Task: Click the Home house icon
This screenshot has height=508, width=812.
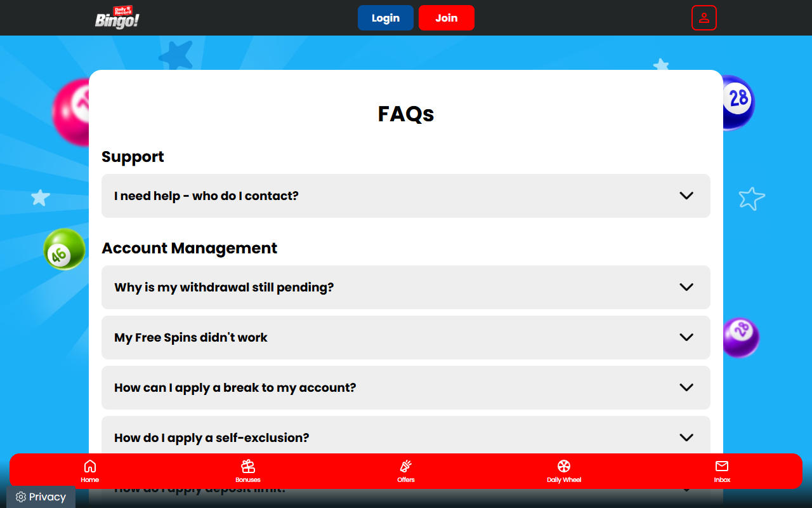Action: point(90,466)
